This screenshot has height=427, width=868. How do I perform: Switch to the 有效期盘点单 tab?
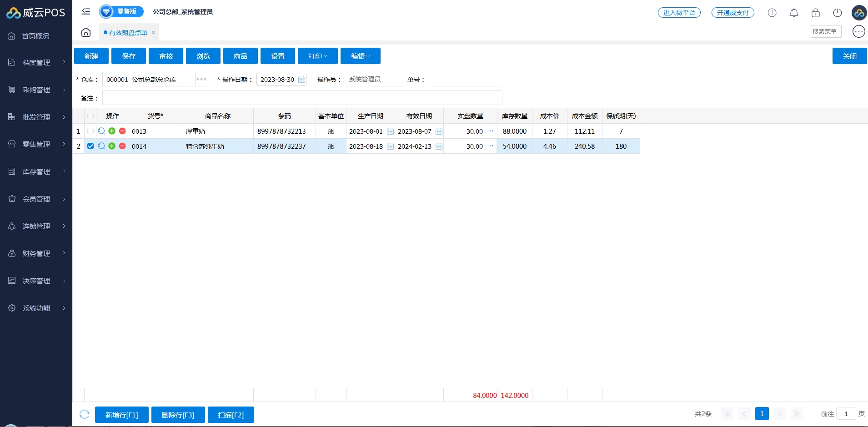tap(128, 33)
